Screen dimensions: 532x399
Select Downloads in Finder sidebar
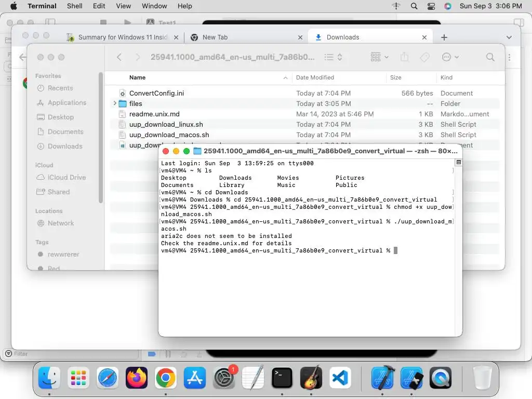65,146
